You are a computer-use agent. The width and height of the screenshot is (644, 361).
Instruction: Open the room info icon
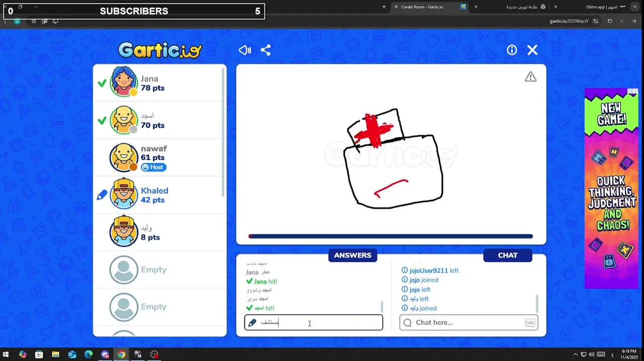coord(511,50)
